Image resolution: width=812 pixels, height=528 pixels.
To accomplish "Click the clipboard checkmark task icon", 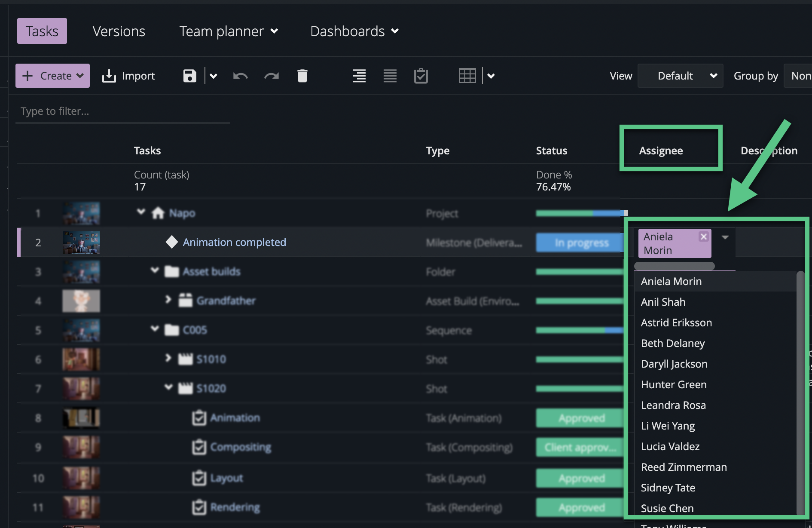I will coord(421,76).
